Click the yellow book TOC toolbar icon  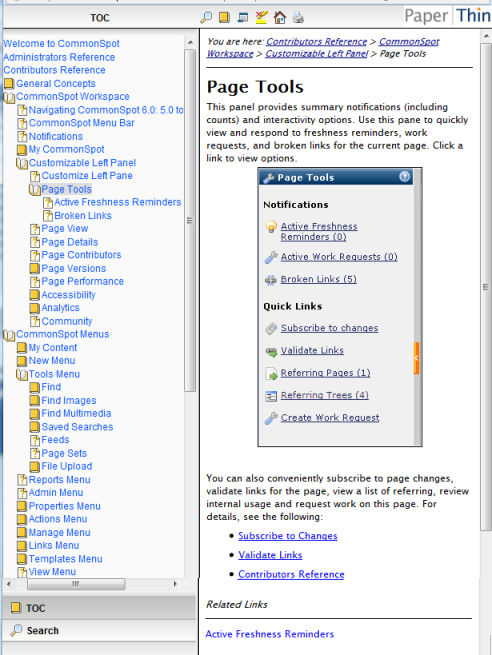224,18
